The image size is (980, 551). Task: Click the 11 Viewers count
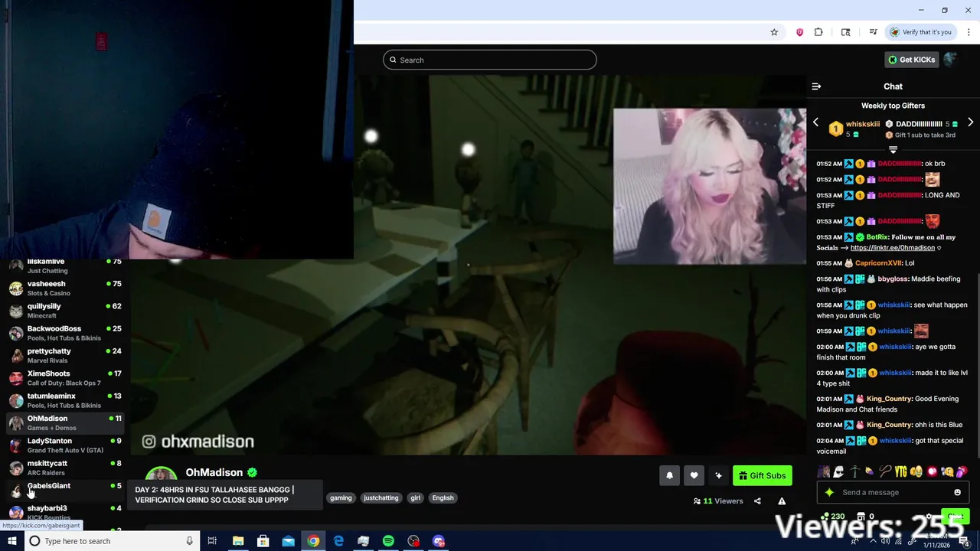click(718, 501)
